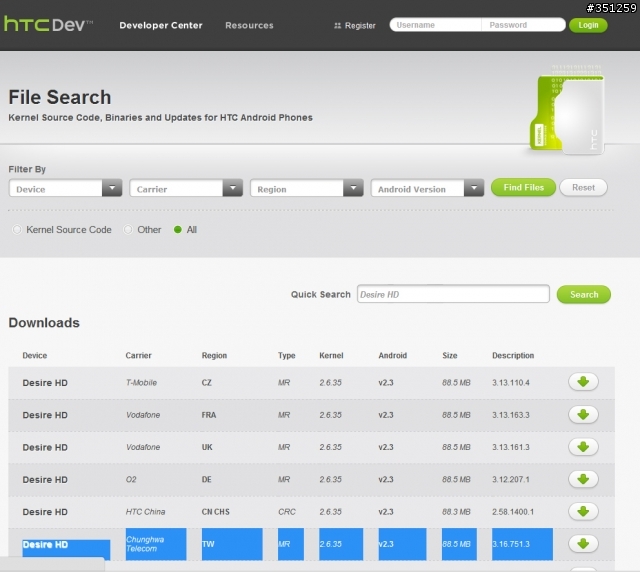Open the Android Version dropdown
Viewport: 640px width, 572px height.
coord(427,188)
